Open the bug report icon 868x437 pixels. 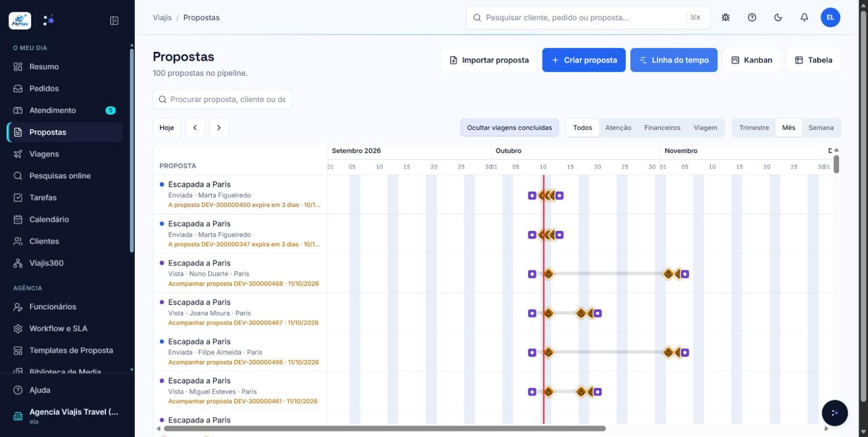click(x=725, y=17)
